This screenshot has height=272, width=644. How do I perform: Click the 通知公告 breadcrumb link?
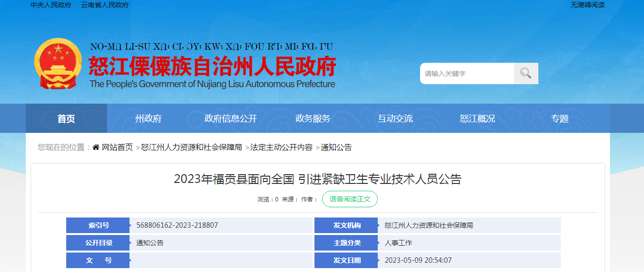336,147
